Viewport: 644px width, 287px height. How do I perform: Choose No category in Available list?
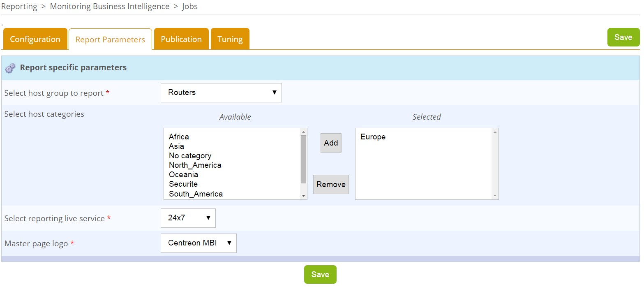pos(190,156)
